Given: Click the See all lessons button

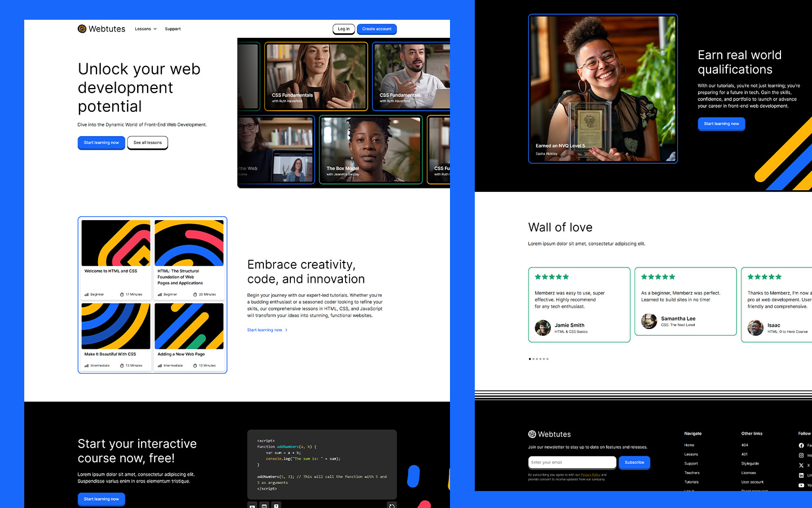Looking at the screenshot, I should (x=147, y=143).
